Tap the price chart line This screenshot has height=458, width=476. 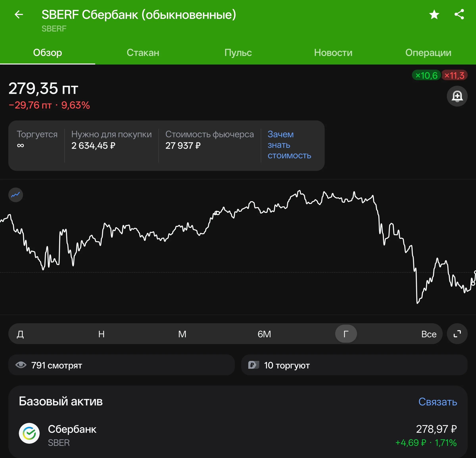pos(238,247)
